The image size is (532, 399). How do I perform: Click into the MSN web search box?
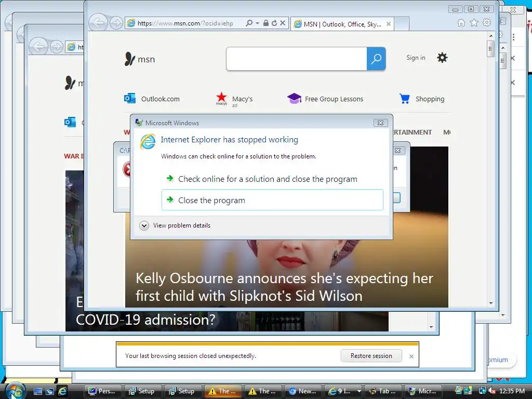297,59
